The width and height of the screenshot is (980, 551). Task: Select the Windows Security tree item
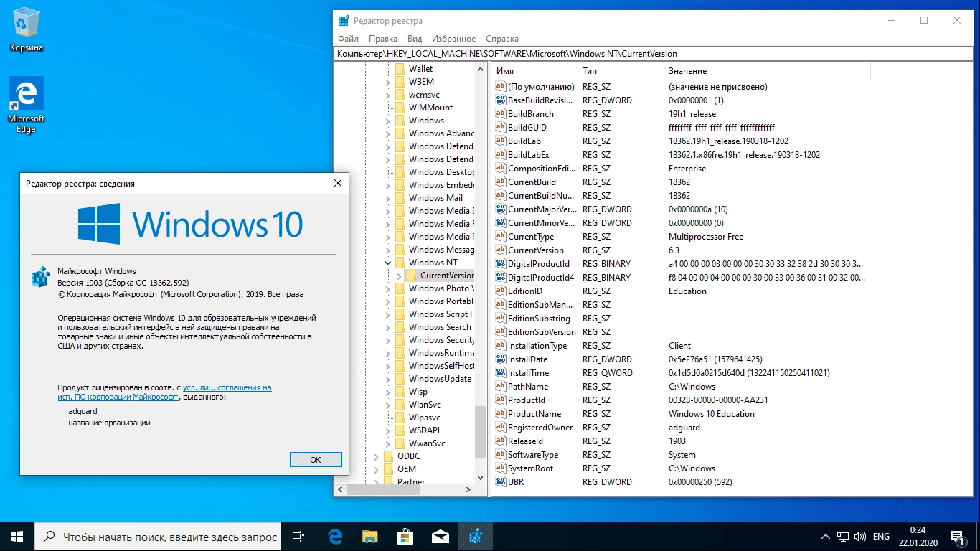[x=441, y=339]
